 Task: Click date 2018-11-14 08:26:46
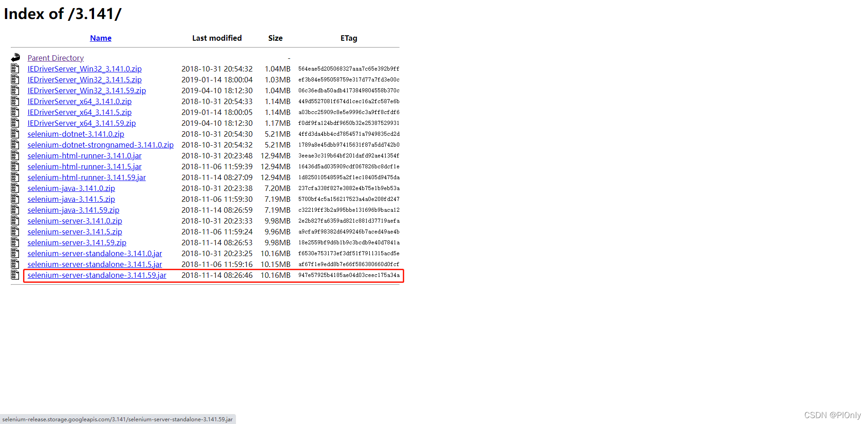click(217, 275)
